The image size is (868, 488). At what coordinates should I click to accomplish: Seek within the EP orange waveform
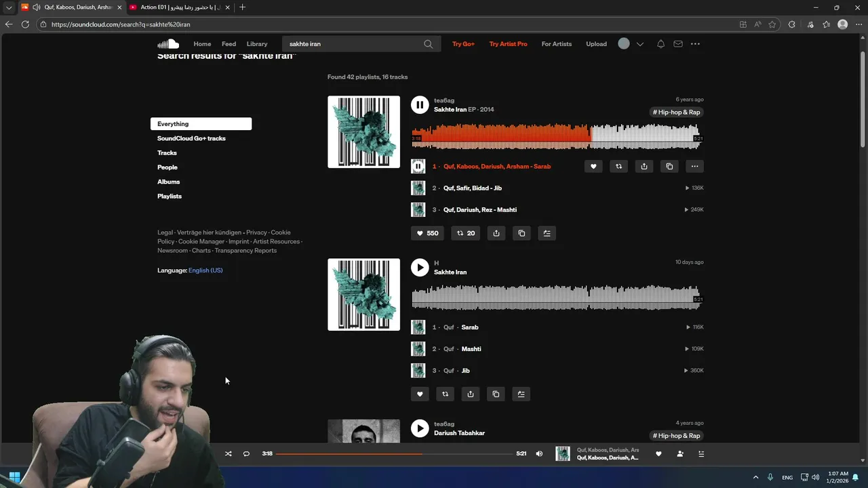point(556,136)
